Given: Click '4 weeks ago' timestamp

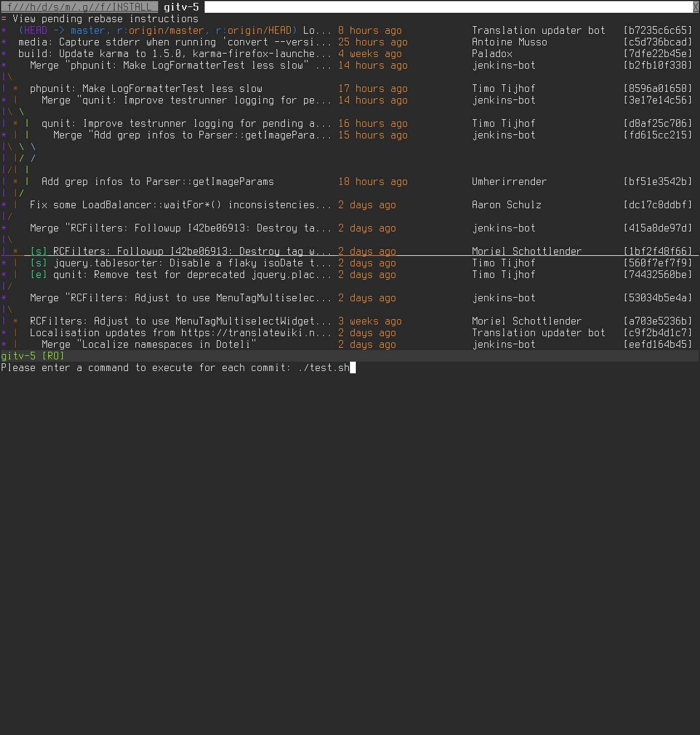Looking at the screenshot, I should pyautogui.click(x=370, y=53).
